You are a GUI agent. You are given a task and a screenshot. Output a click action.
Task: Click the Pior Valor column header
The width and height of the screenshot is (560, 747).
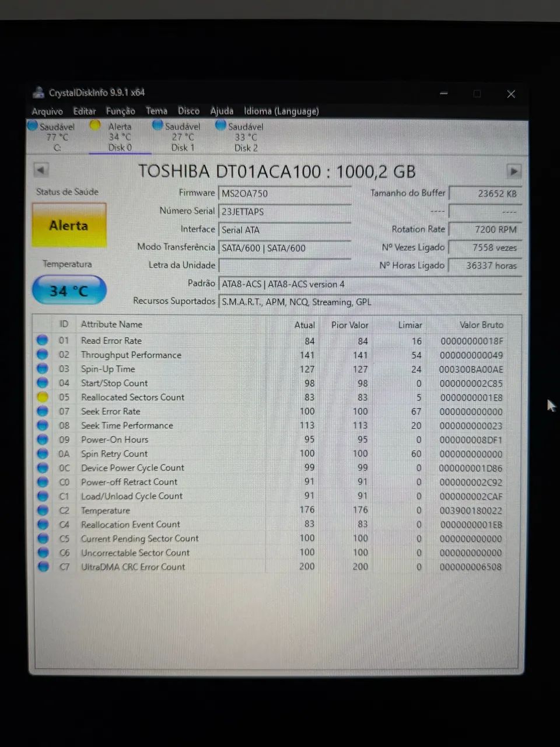tap(349, 325)
